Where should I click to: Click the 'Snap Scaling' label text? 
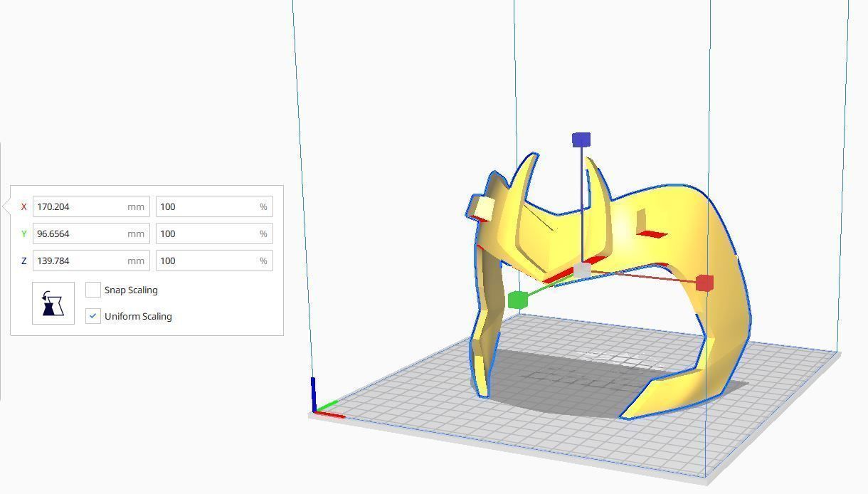coord(131,290)
